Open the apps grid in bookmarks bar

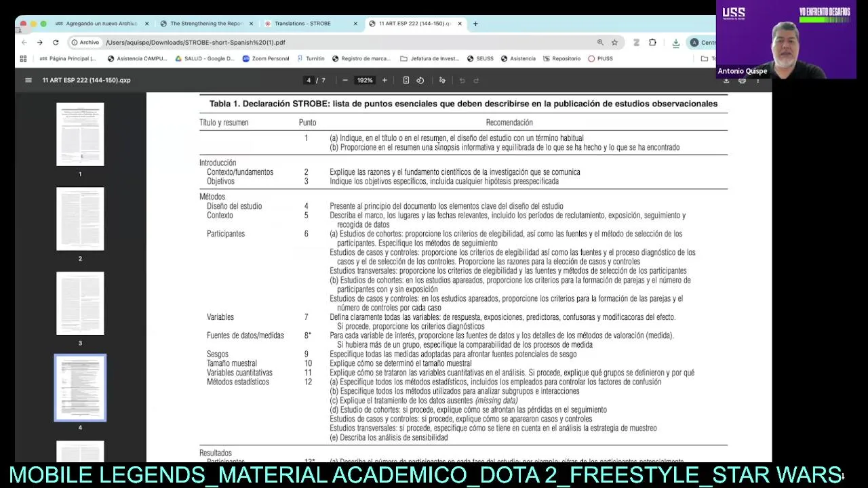click(23, 59)
